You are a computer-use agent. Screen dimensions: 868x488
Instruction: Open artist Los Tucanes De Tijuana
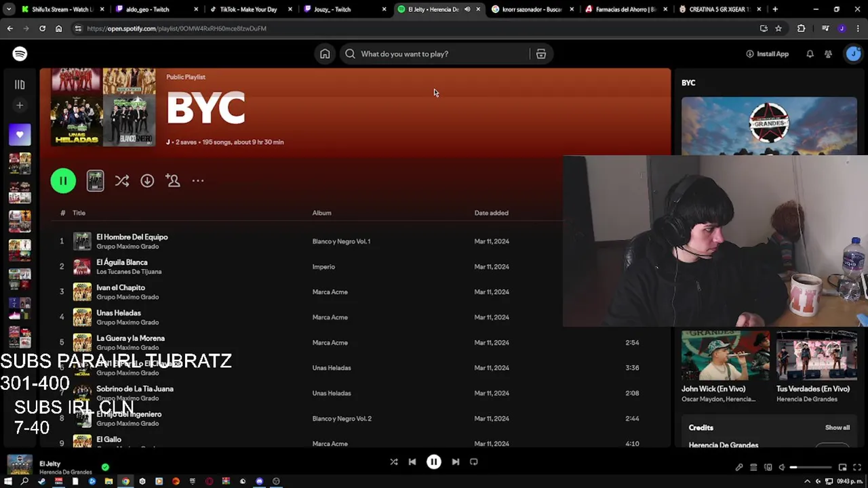tap(129, 272)
